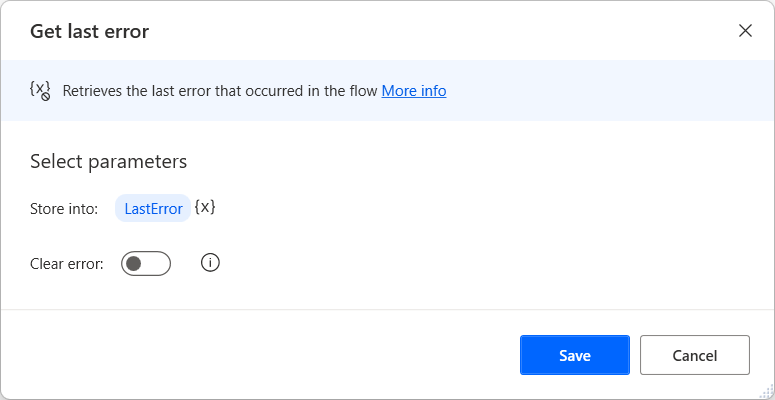Click the gray knob of Clear error switch

[x=134, y=263]
